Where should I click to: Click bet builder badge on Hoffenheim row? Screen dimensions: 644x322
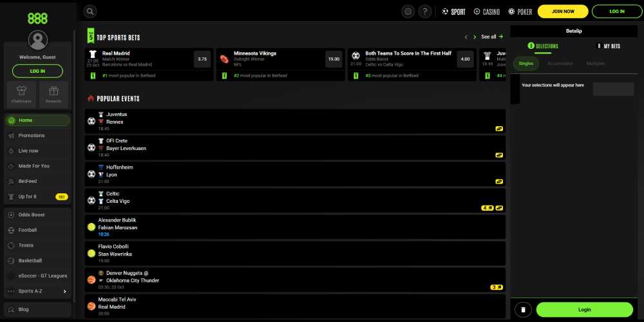(x=499, y=182)
